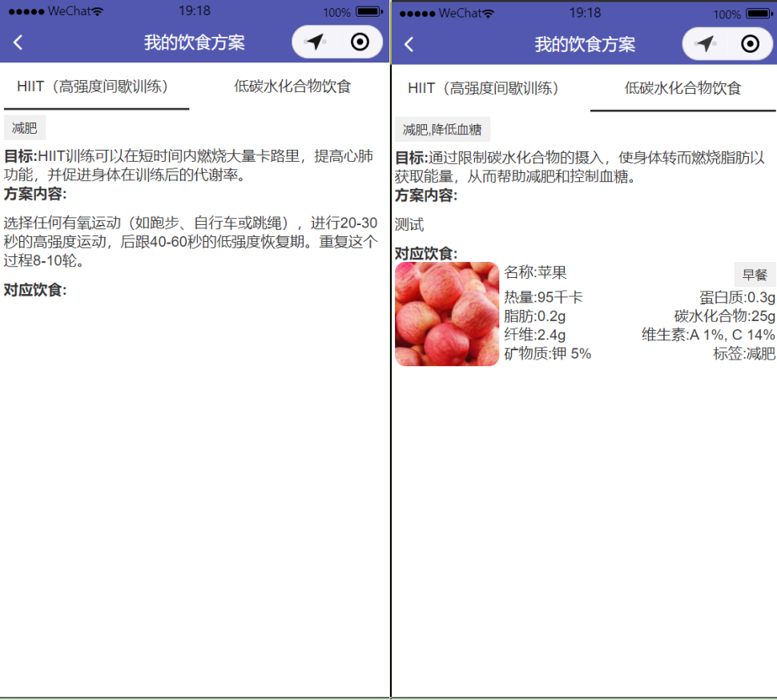Switch to 低碳水化合物饮食 tab on left screen
777x700 pixels.
click(x=292, y=86)
